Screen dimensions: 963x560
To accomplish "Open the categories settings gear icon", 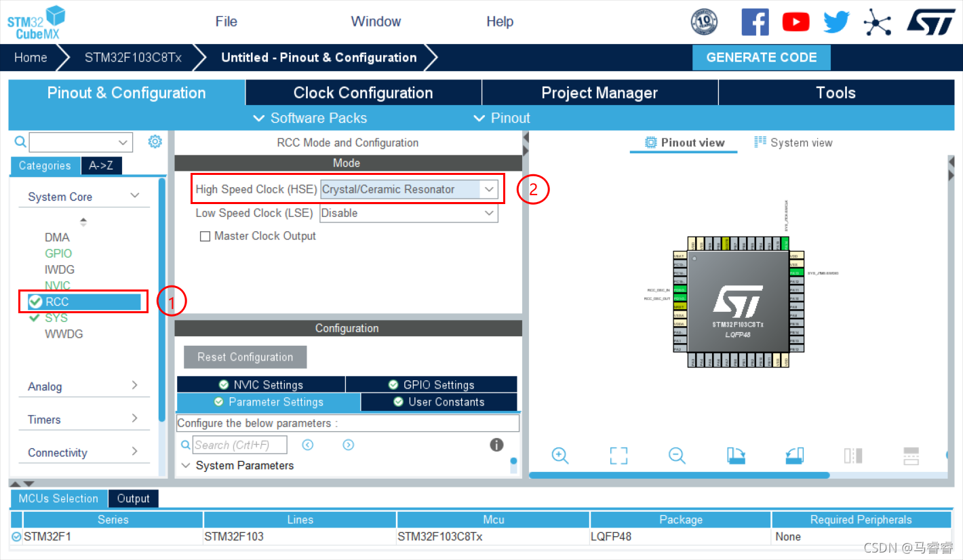I will click(155, 141).
